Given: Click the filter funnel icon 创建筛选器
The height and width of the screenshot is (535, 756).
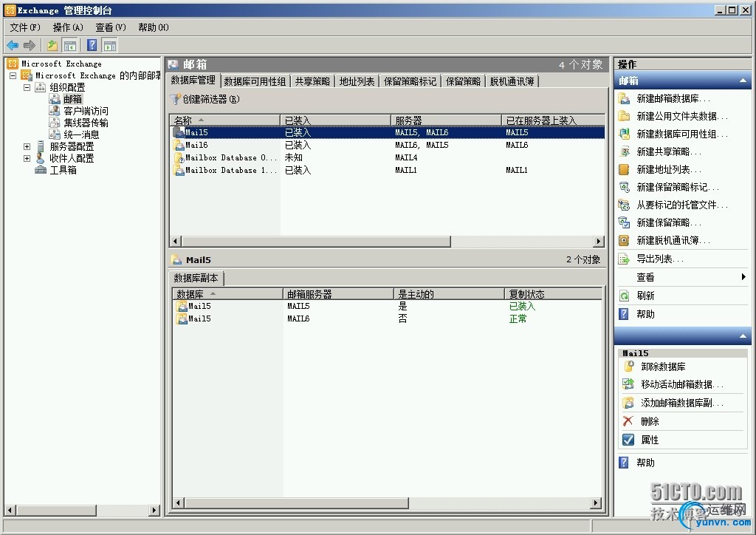Looking at the screenshot, I should point(176,99).
